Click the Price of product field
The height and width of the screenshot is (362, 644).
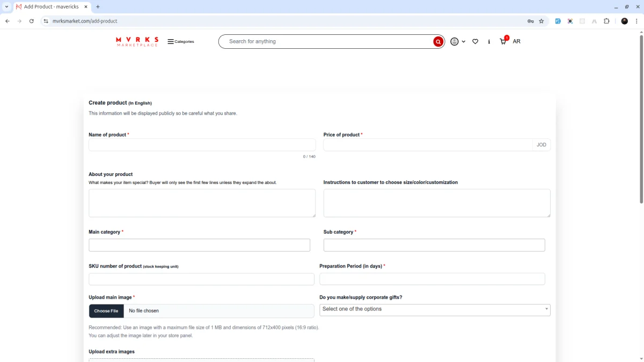tap(428, 145)
